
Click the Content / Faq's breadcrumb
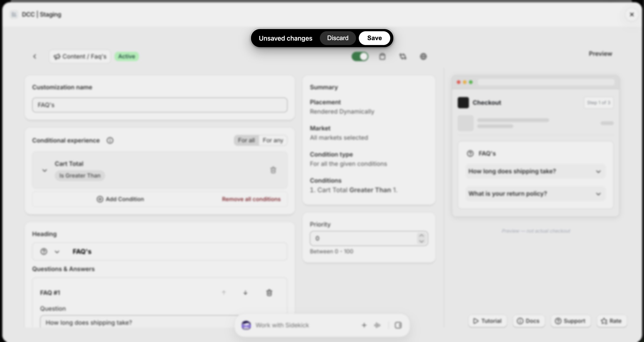(80, 56)
